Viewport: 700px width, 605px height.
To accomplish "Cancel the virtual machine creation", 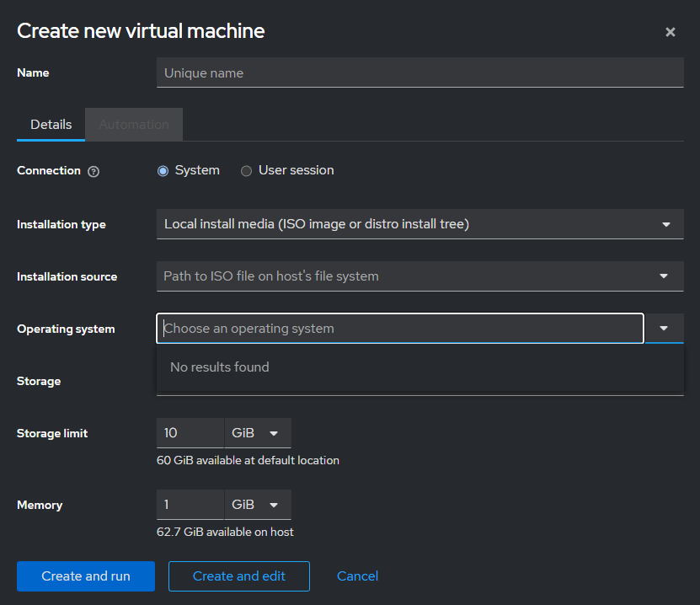I will pos(357,576).
